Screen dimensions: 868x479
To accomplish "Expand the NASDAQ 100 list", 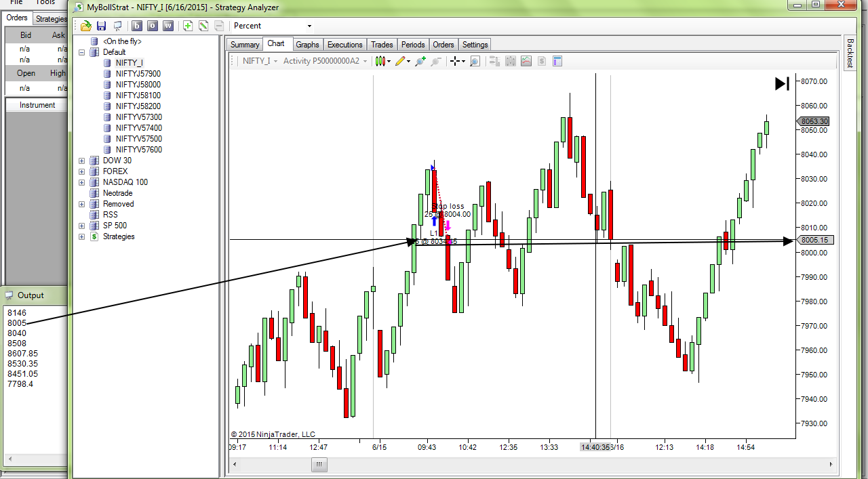I will 82,182.
